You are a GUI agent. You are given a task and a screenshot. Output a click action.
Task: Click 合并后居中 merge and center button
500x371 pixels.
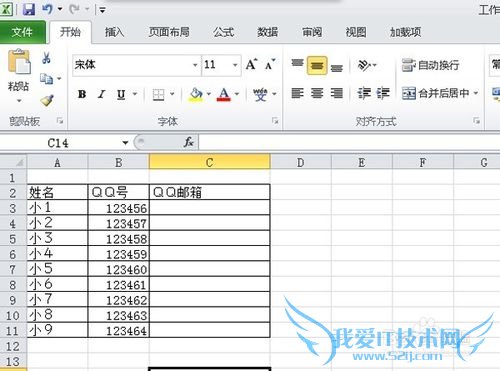pyautogui.click(x=435, y=93)
